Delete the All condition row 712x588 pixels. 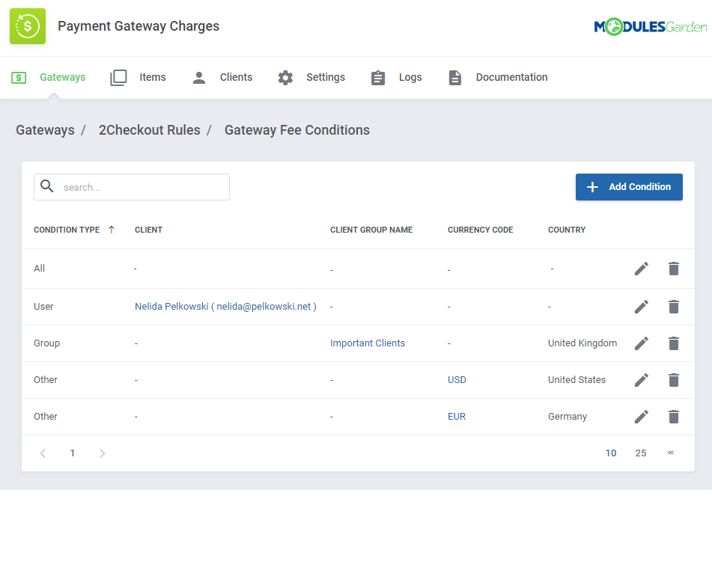[x=674, y=269]
